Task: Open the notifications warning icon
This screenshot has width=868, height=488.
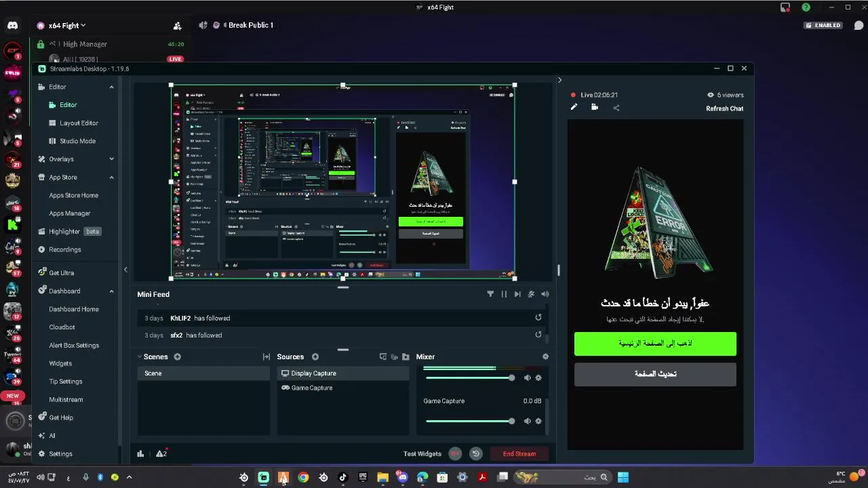Action: tap(161, 453)
